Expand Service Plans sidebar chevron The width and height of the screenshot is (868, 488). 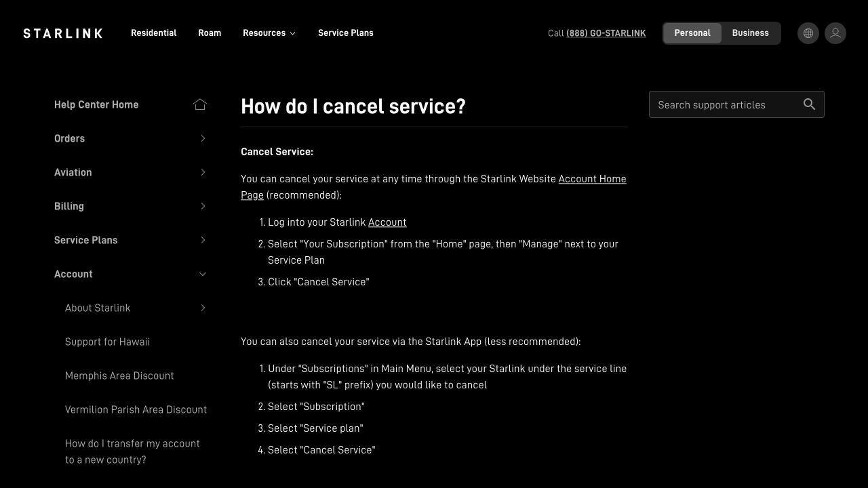click(x=203, y=240)
